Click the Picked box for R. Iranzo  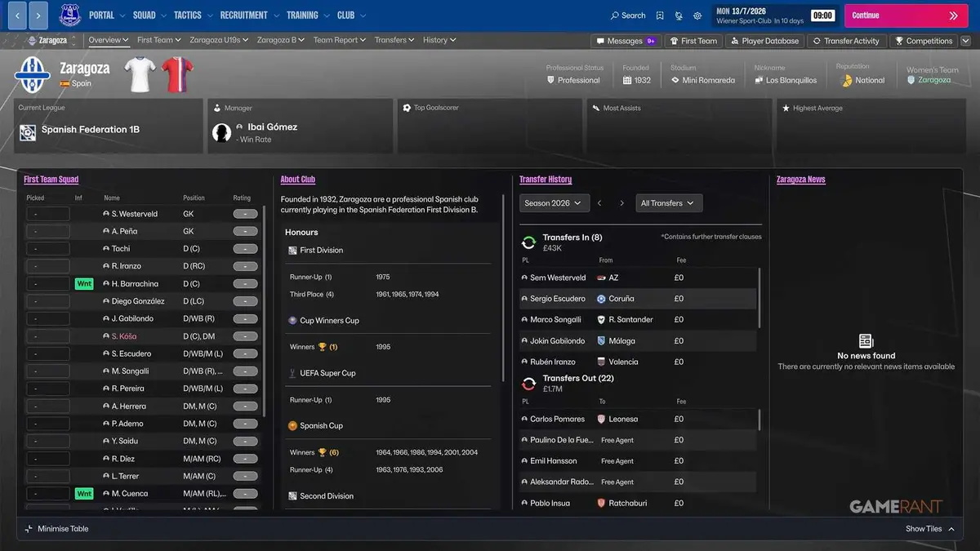coord(47,266)
